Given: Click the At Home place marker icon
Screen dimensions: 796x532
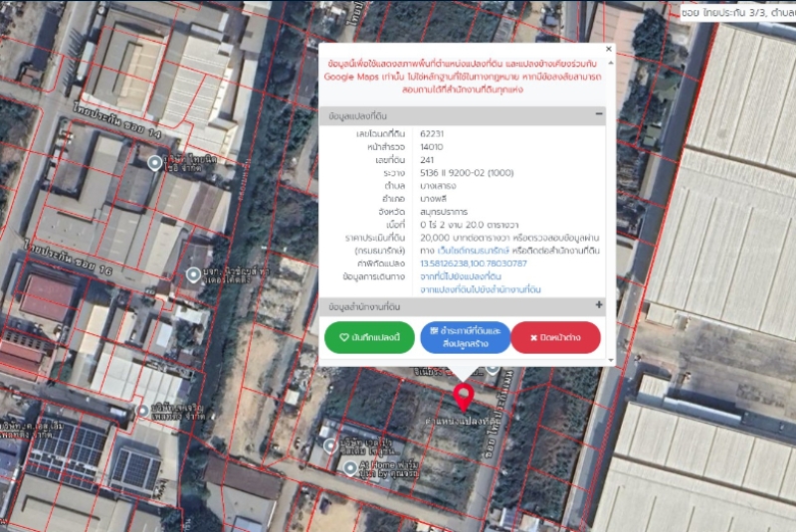Looking at the screenshot, I should 350,467.
